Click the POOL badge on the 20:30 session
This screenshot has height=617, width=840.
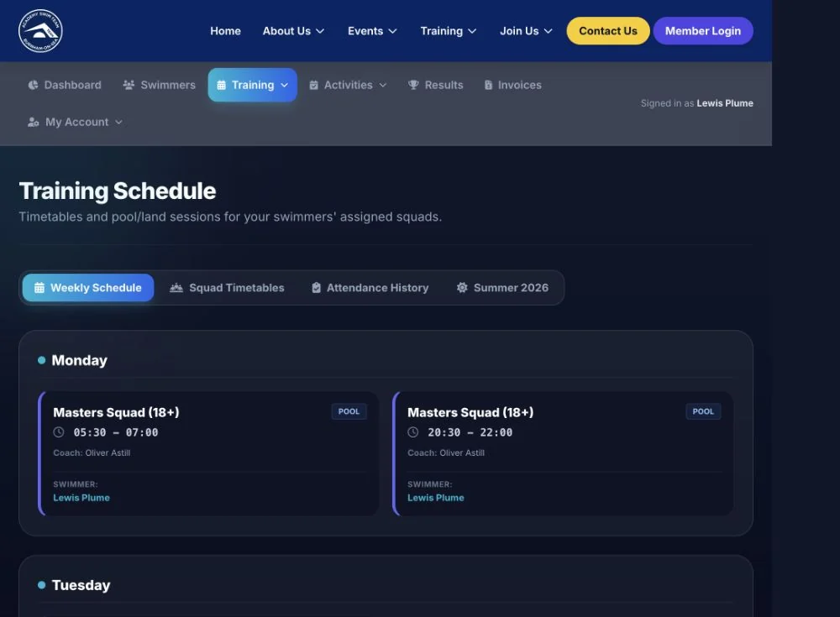[703, 411]
